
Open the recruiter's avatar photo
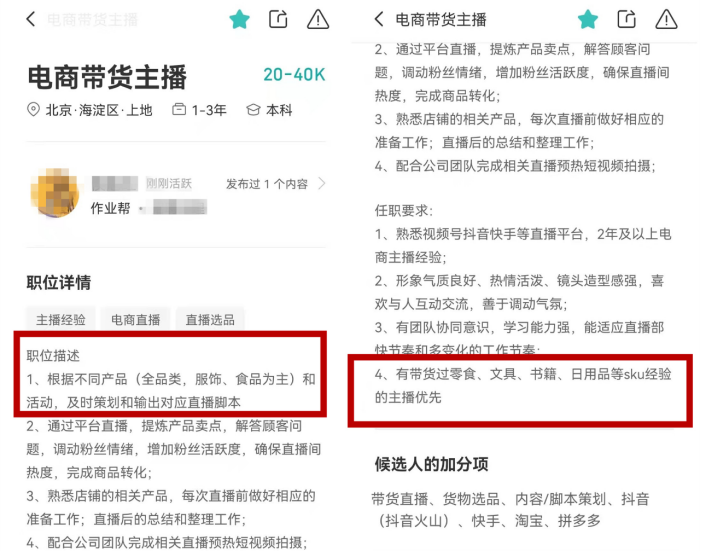[55, 193]
